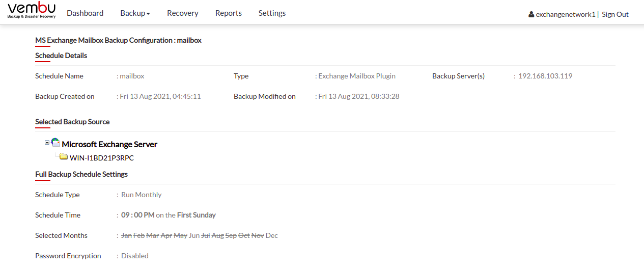Click the MS Exchange Mailbox Backup Configuration title

118,40
